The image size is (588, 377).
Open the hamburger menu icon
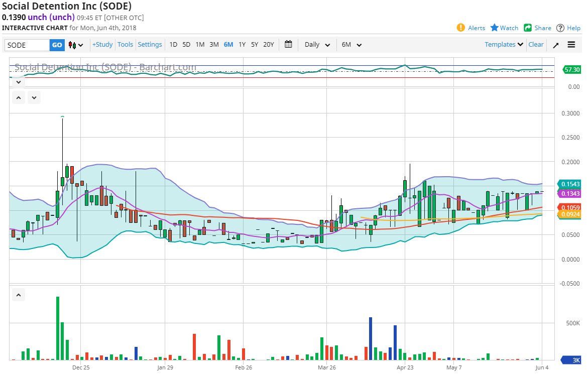571,45
